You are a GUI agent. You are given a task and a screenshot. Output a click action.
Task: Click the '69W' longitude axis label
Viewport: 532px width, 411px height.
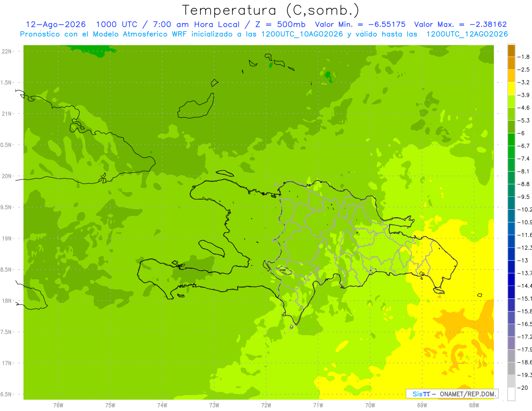click(422, 404)
